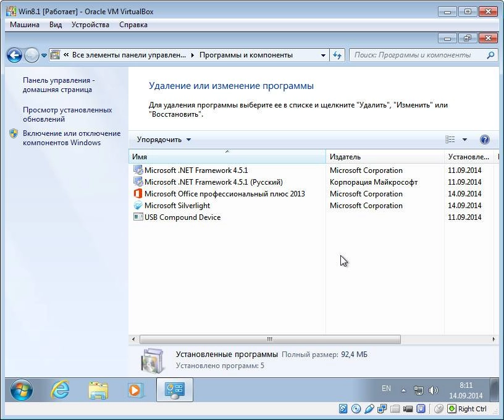Image resolution: width=504 pixels, height=420 pixels.
Task: Sort list by the Имя column header
Action: [x=227, y=157]
